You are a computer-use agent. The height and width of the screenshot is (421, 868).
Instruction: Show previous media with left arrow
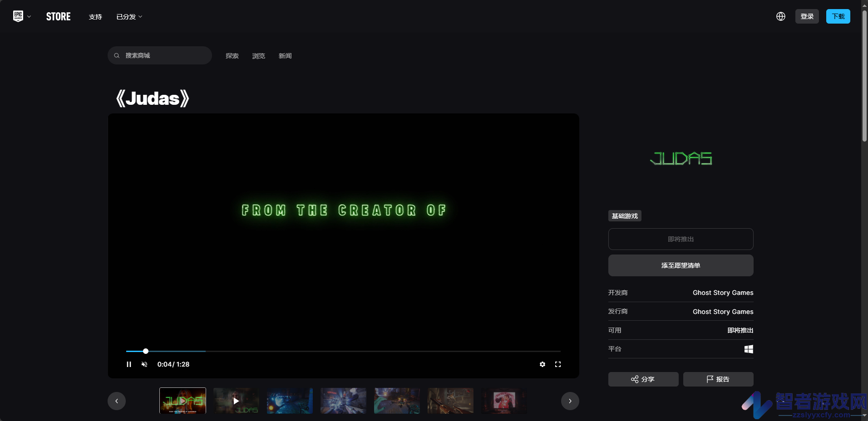117,401
